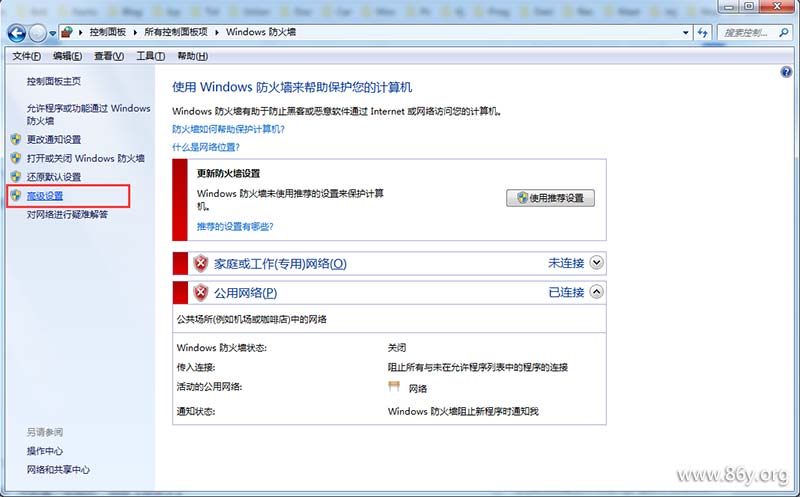800x497 pixels.
Task: Click the search magnifier icon
Action: tap(784, 33)
